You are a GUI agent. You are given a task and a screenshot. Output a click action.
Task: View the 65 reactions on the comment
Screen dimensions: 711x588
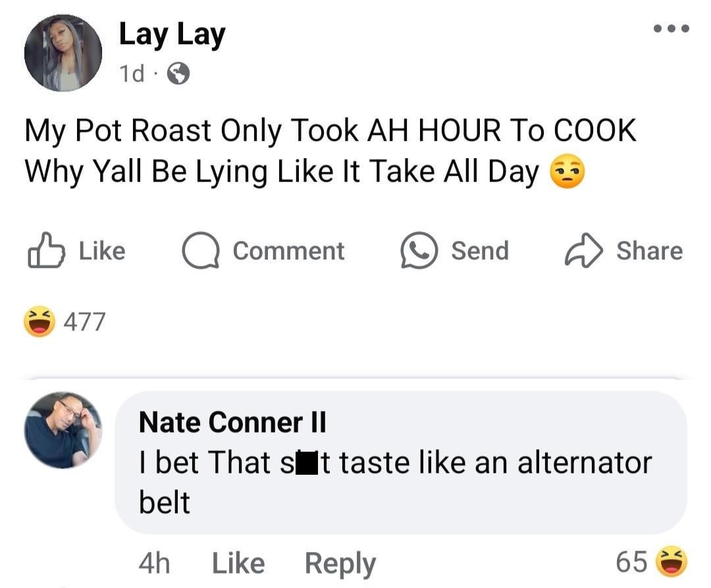(x=631, y=562)
